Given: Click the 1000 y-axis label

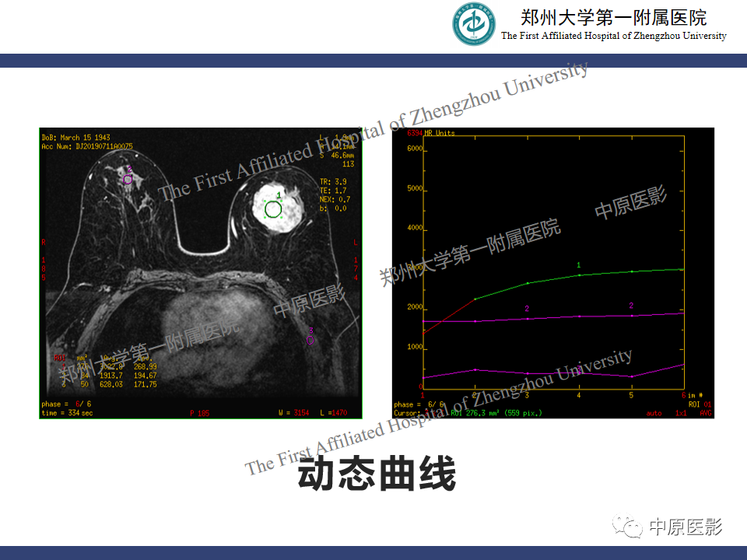Looking at the screenshot, I should (415, 347).
